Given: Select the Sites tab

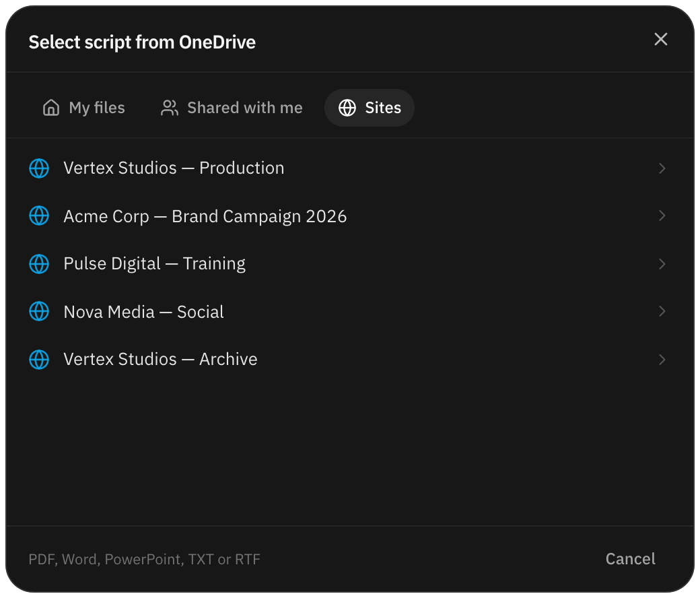Looking at the screenshot, I should (370, 108).
